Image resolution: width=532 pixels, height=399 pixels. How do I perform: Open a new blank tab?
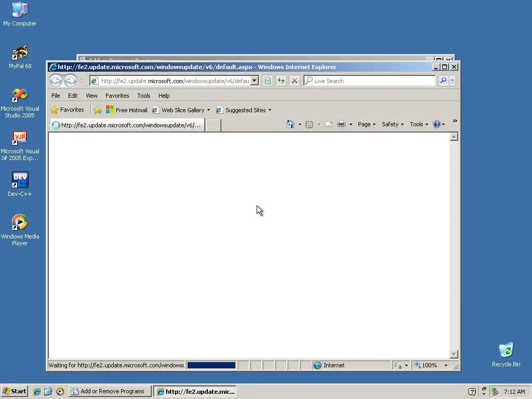click(x=214, y=125)
